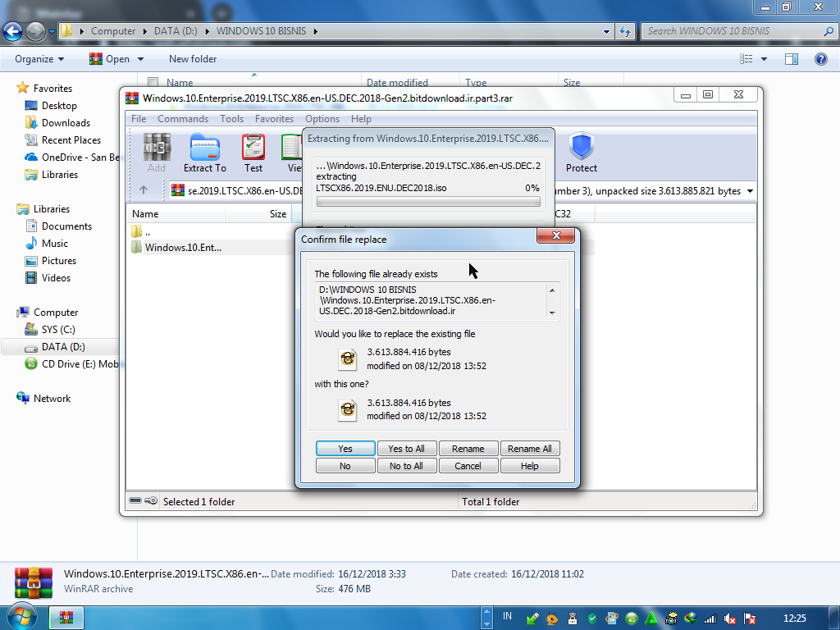Select the Windows.10.Ent... folder in WinRAR list
The width and height of the screenshot is (840, 630).
(x=176, y=248)
